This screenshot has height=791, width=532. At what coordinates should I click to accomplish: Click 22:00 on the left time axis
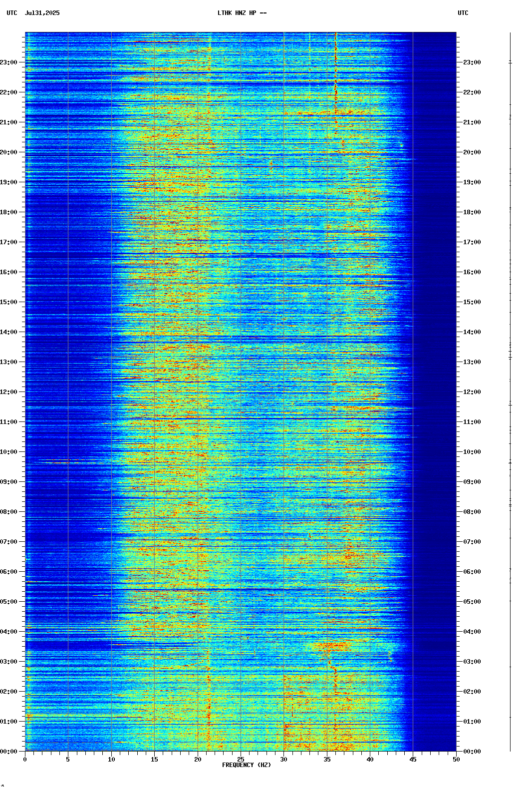(x=8, y=92)
